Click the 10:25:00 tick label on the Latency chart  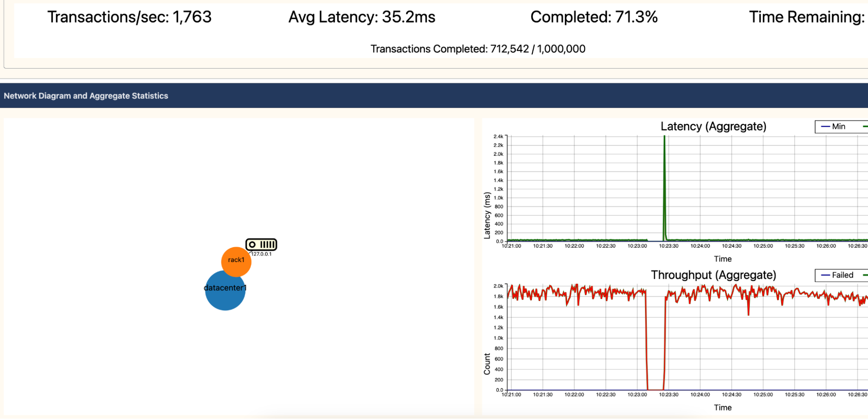pyautogui.click(x=763, y=246)
